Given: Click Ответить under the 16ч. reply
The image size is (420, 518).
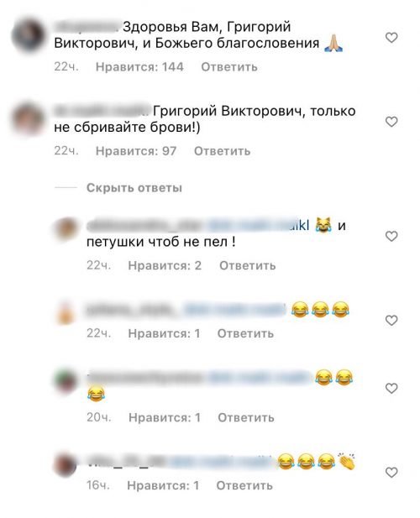Looking at the screenshot, I should pyautogui.click(x=244, y=485).
